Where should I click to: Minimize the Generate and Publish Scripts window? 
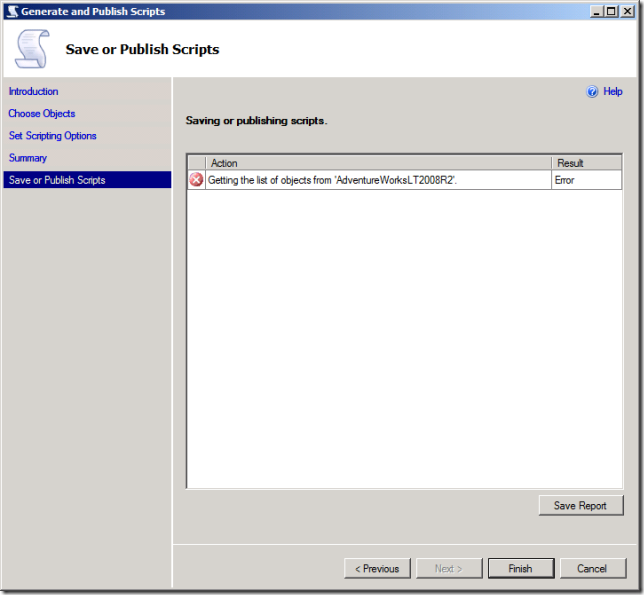(x=596, y=11)
